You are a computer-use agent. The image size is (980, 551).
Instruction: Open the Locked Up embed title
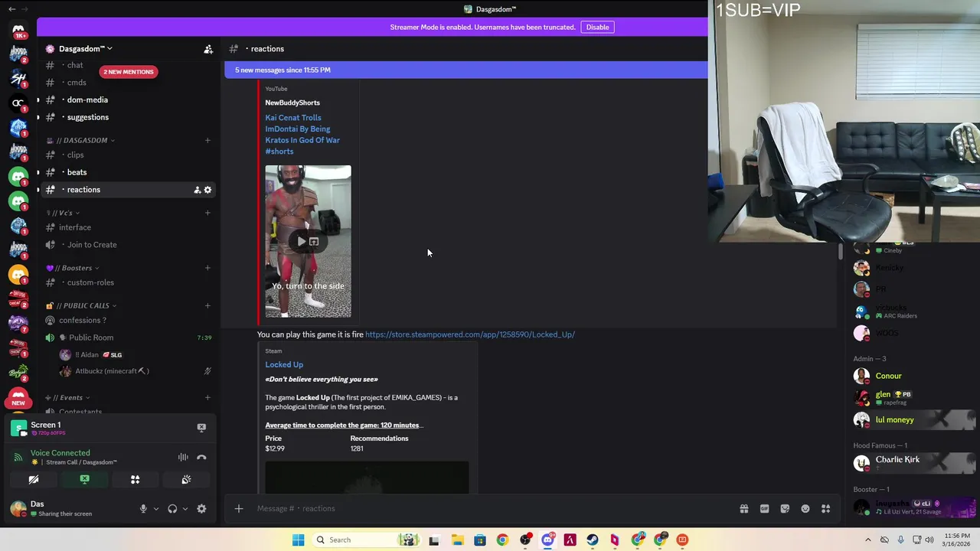(x=284, y=364)
